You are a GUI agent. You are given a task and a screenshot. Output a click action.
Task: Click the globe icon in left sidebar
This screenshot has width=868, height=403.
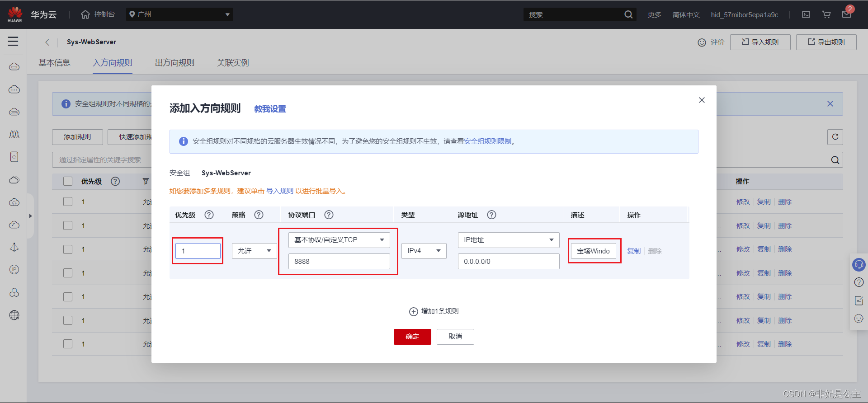[x=14, y=315]
